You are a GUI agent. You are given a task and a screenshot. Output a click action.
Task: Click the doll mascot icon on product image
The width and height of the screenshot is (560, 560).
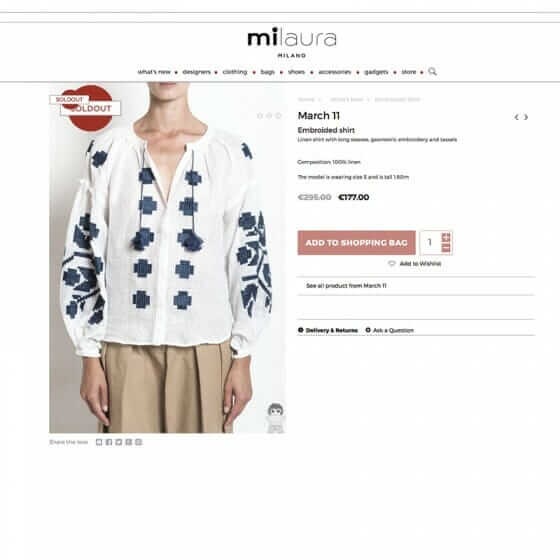pyautogui.click(x=275, y=418)
